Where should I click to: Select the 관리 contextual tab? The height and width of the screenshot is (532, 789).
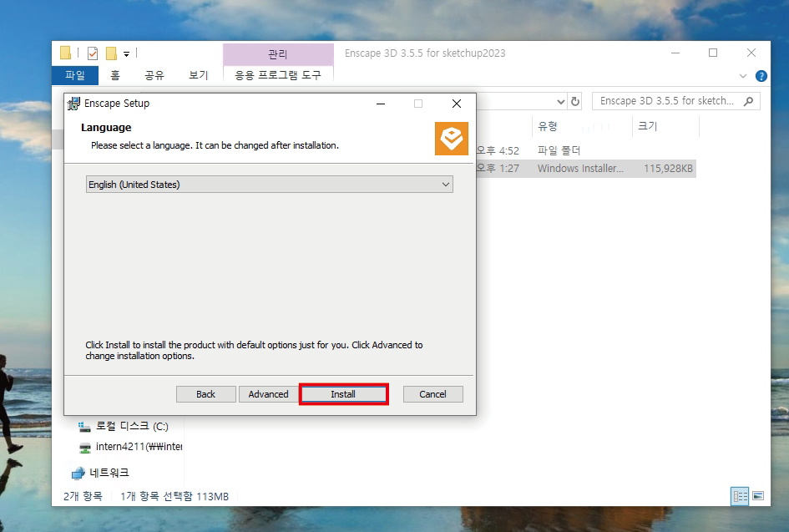[278, 54]
